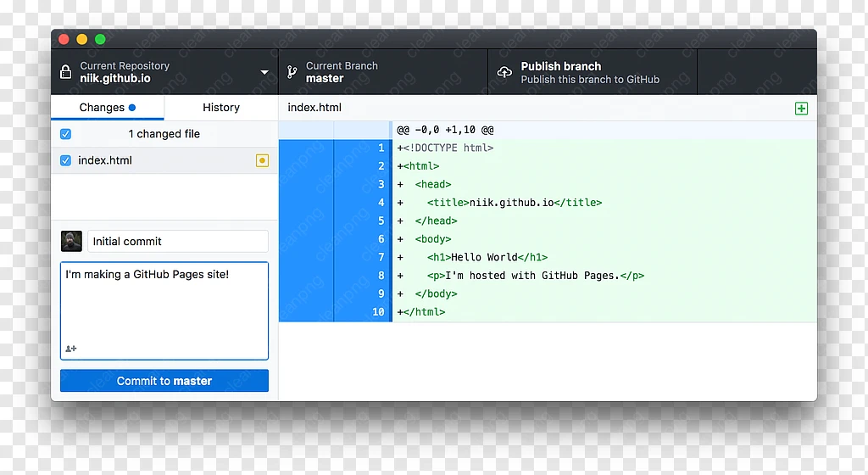Click the '</body>' closing tag line
Screen dimensions: 868x475
(437, 294)
